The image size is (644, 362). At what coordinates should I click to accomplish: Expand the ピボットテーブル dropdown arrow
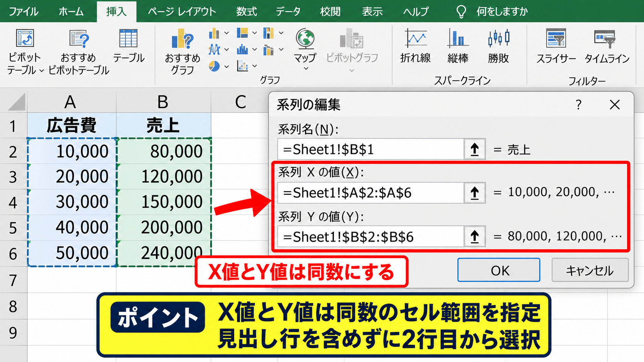pos(41,71)
